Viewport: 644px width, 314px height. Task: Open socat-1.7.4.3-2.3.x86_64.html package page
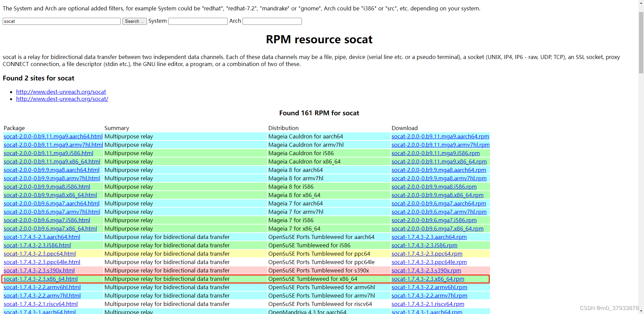41,279
